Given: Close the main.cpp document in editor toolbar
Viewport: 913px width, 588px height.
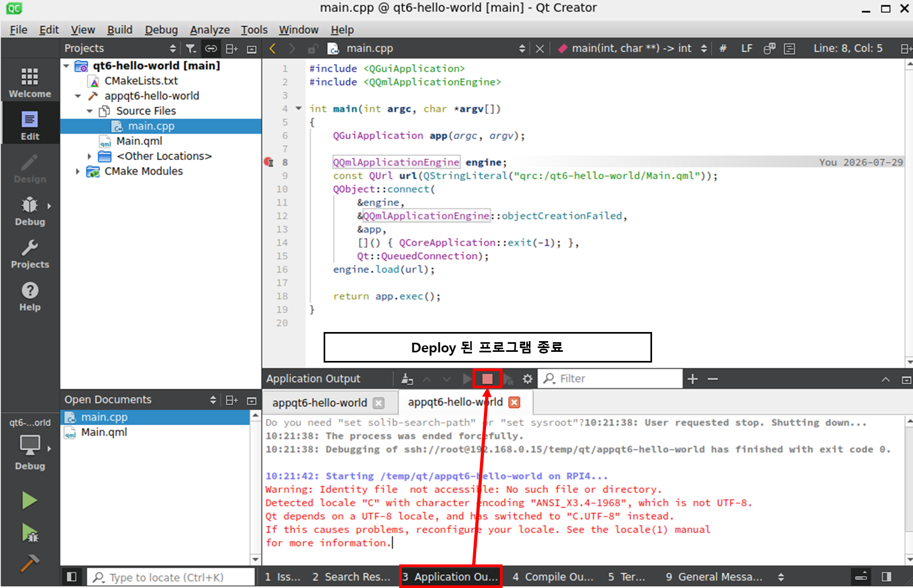Looking at the screenshot, I should click(540, 49).
